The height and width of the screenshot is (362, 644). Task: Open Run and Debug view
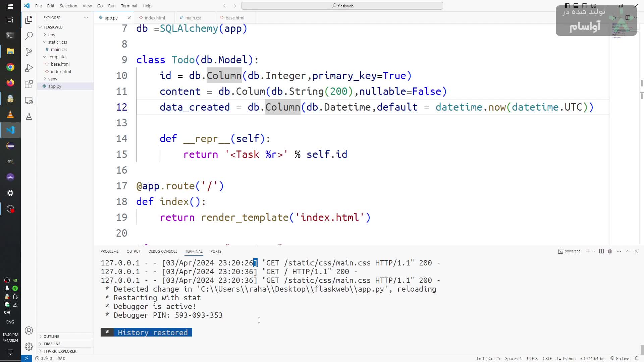29,68
